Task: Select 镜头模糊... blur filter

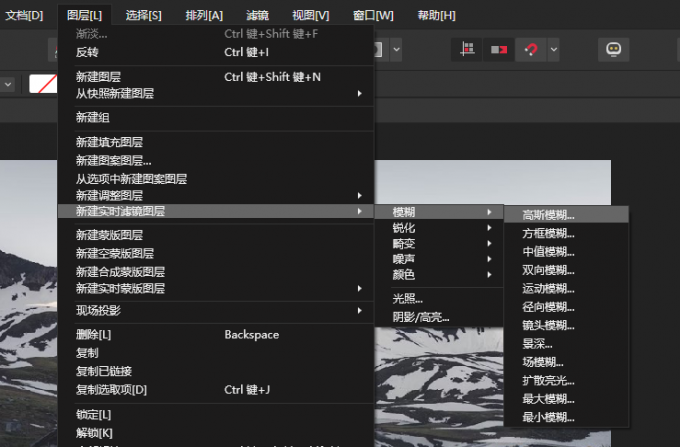Action: pyautogui.click(x=566, y=326)
